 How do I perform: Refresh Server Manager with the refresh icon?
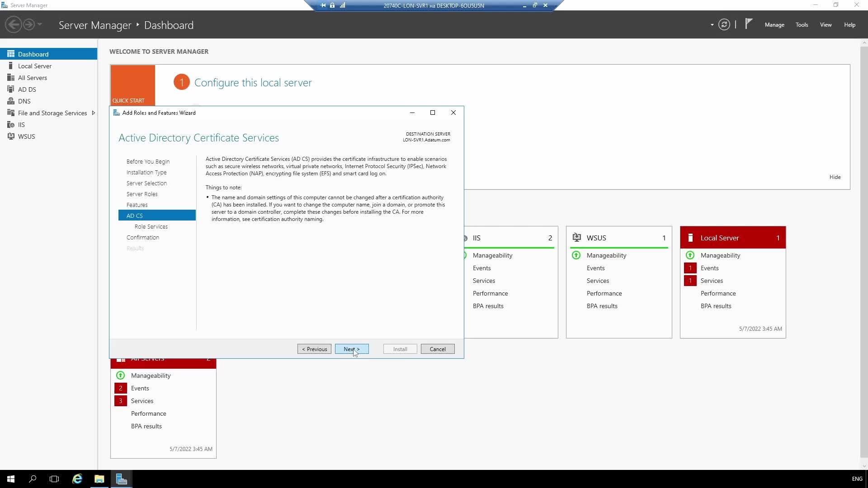(x=724, y=24)
